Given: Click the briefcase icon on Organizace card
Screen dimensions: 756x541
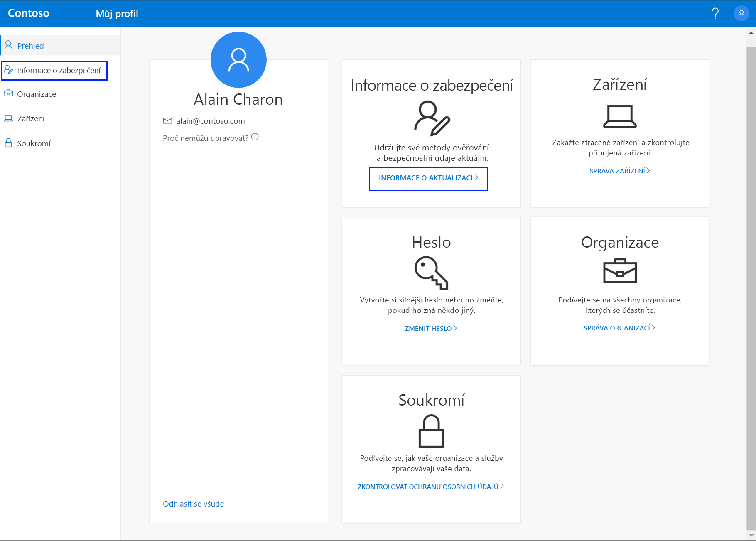Looking at the screenshot, I should tap(620, 271).
